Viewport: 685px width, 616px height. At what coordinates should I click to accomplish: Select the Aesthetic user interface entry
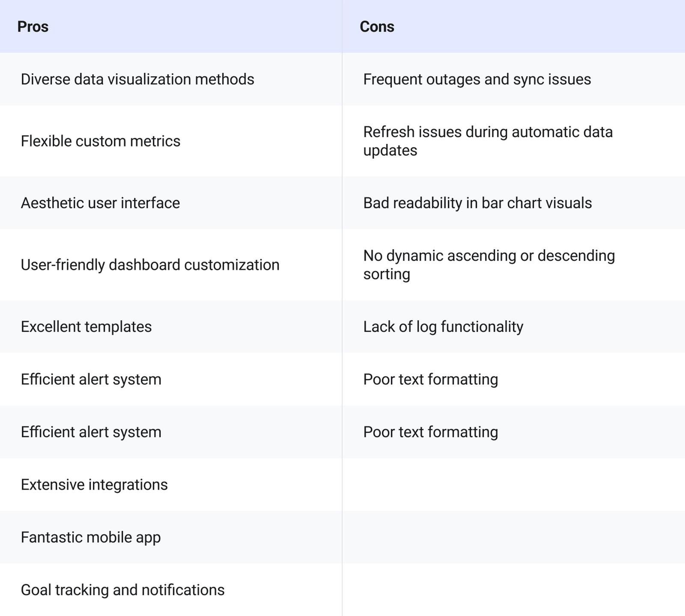(x=100, y=203)
